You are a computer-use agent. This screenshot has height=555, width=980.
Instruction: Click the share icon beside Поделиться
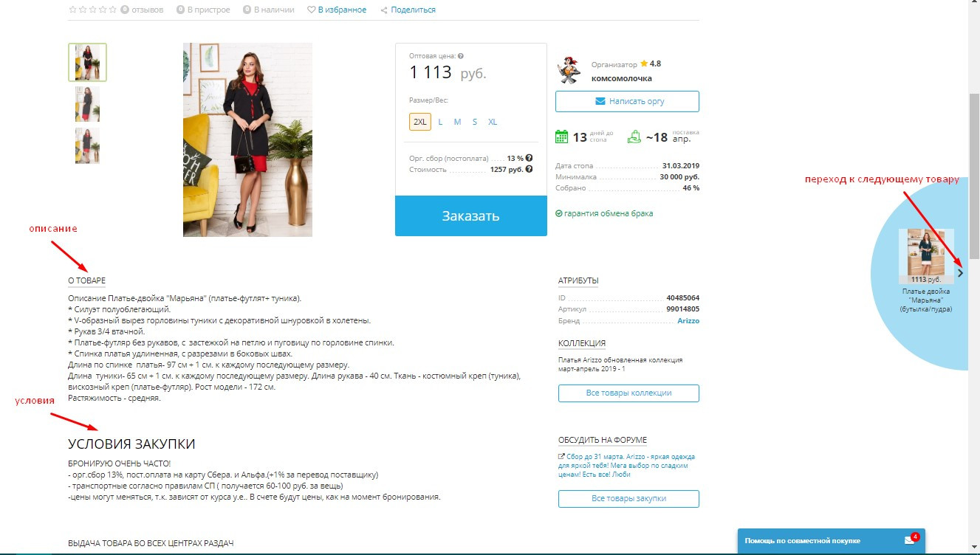pyautogui.click(x=384, y=10)
